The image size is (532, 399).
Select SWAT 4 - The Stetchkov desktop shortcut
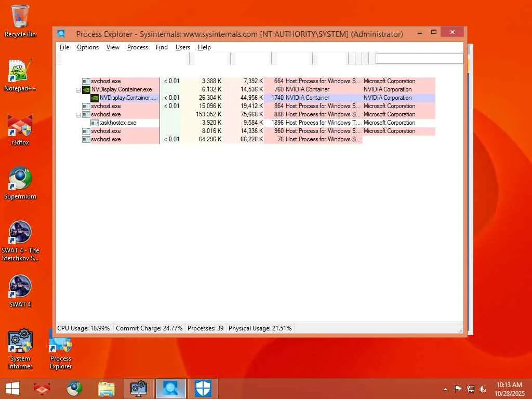click(x=20, y=241)
